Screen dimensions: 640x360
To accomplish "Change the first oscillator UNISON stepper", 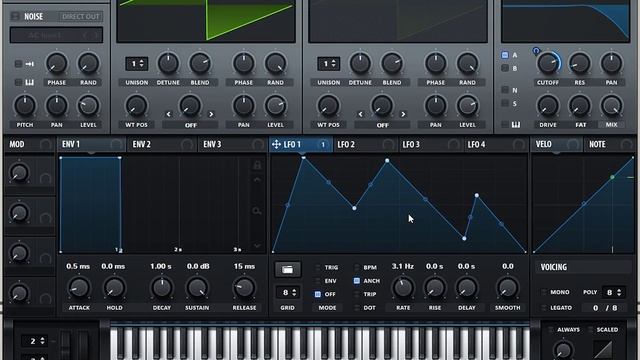I will click(136, 64).
